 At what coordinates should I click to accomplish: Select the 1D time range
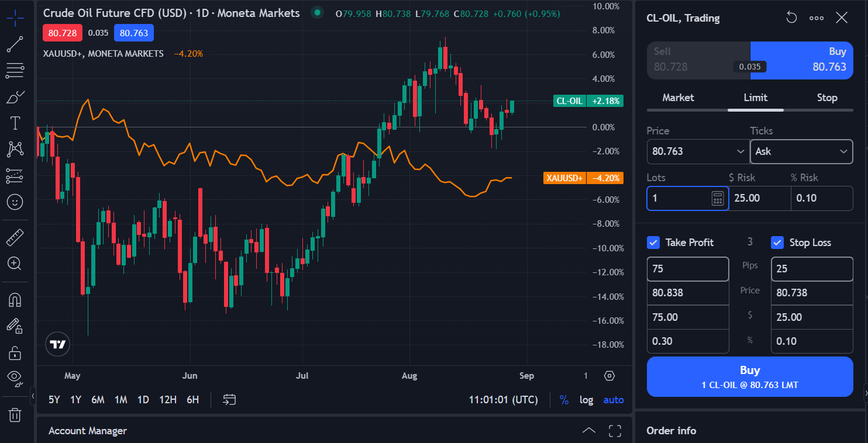pyautogui.click(x=143, y=400)
